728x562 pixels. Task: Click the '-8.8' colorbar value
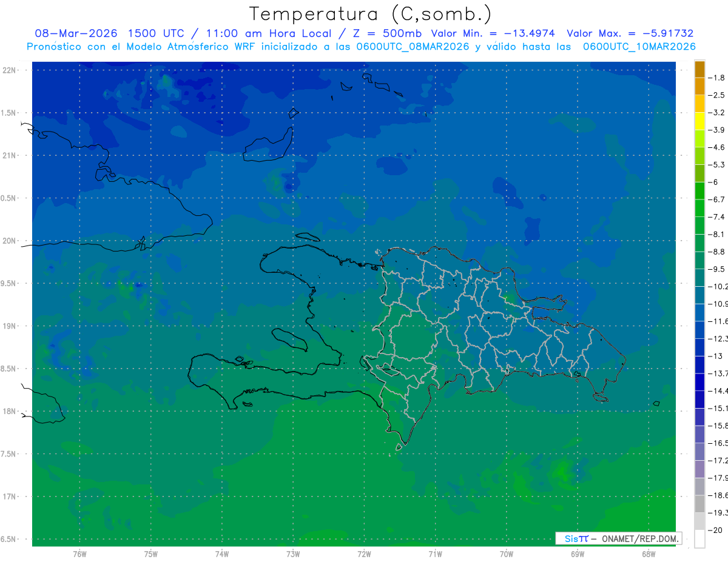(717, 252)
